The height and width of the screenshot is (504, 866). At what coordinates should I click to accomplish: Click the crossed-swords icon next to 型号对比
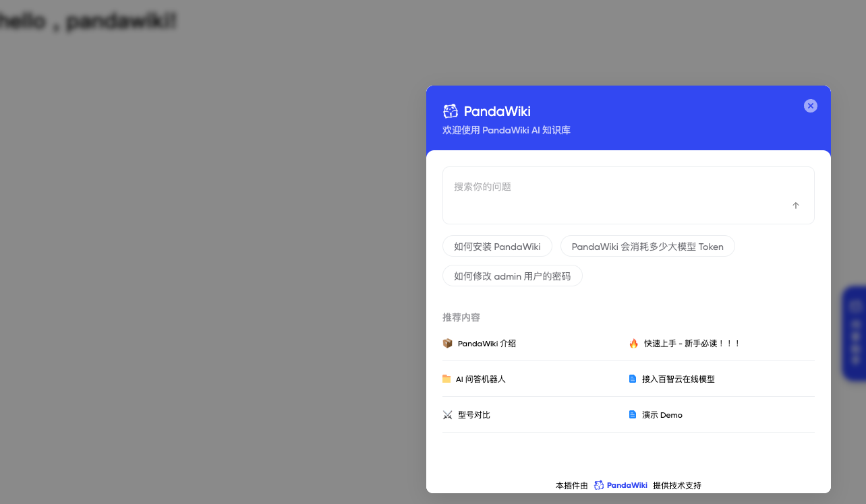point(447,414)
